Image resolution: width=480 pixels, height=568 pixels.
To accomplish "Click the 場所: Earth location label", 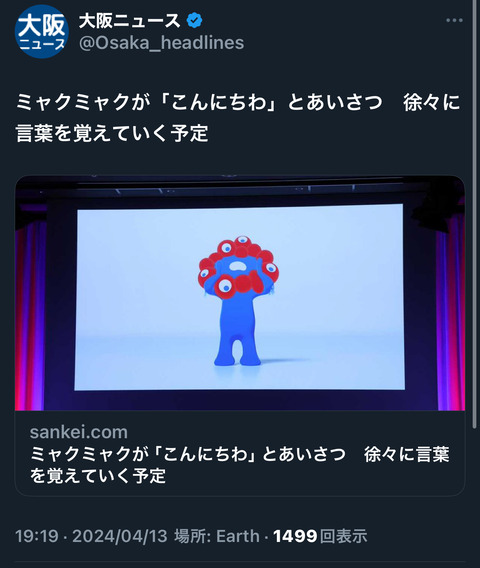I will pyautogui.click(x=217, y=536).
